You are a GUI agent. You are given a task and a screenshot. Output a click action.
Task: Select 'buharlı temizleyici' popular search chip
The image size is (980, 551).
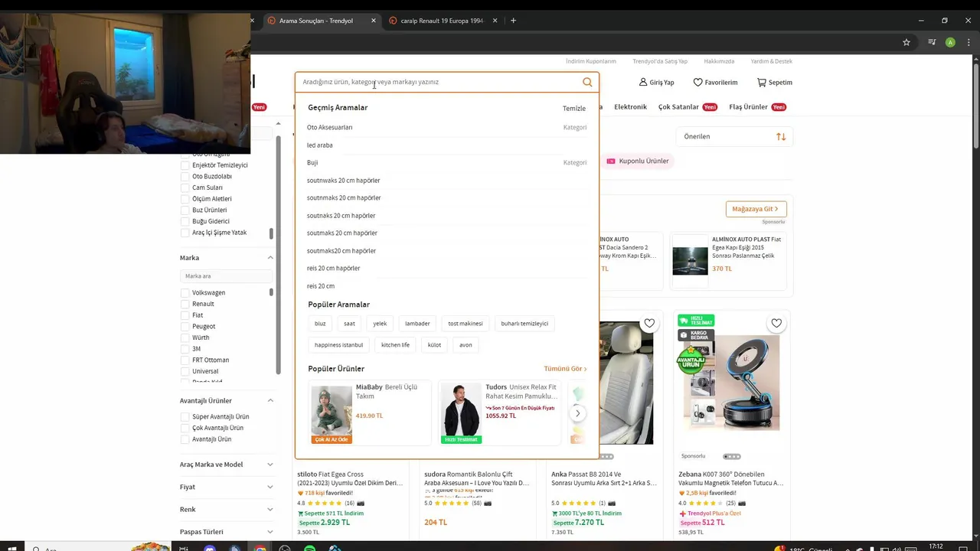pyautogui.click(x=524, y=323)
